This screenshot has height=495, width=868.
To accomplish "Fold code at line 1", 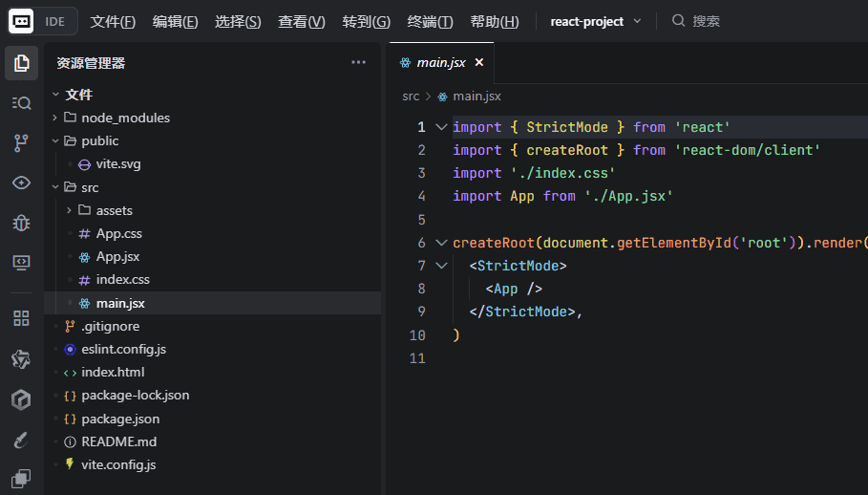I will (x=441, y=127).
